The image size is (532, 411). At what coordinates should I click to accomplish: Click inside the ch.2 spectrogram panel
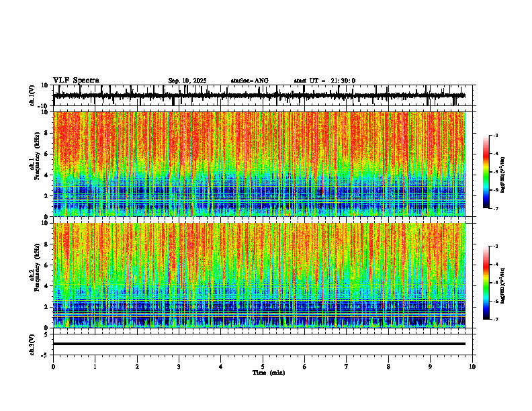[x=259, y=275]
